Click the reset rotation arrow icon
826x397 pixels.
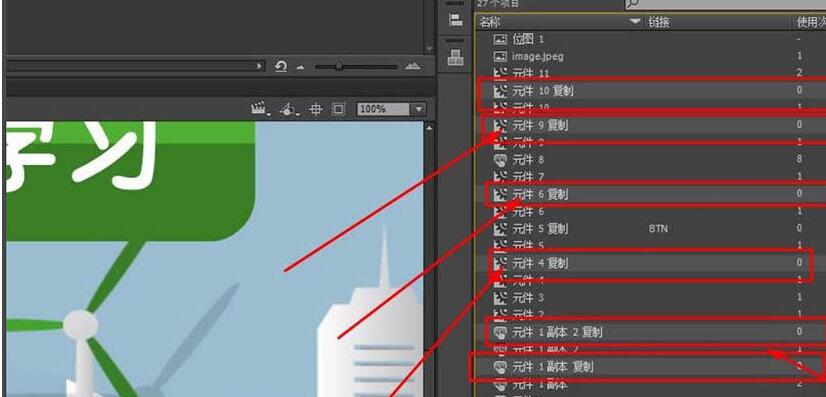281,66
